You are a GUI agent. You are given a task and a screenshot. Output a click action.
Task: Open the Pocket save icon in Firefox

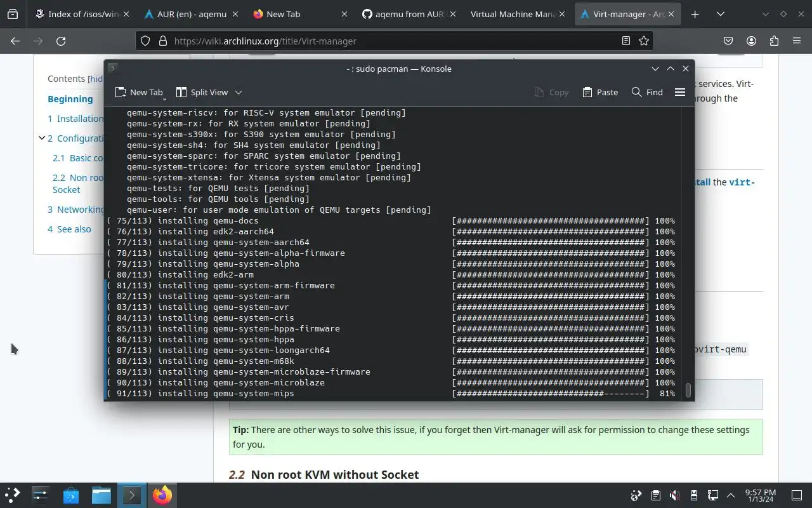[728, 41]
